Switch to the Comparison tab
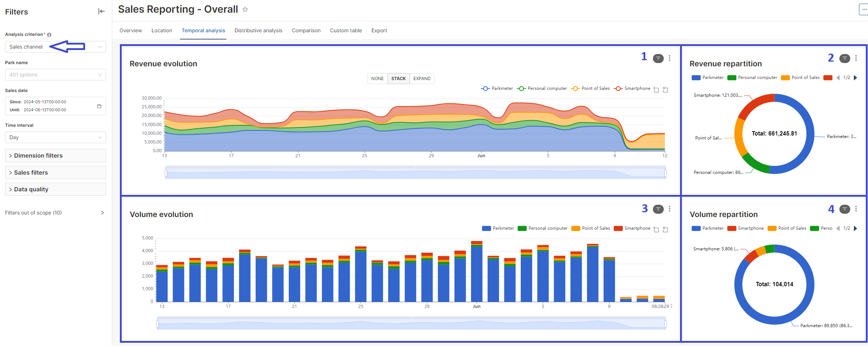The height and width of the screenshot is (346, 868). point(306,30)
